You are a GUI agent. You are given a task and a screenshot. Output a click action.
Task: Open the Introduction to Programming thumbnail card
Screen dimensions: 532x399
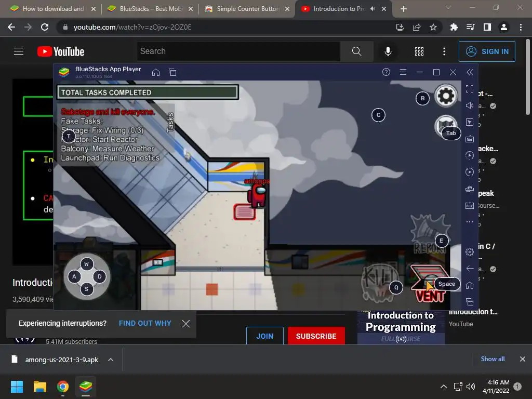401,326
